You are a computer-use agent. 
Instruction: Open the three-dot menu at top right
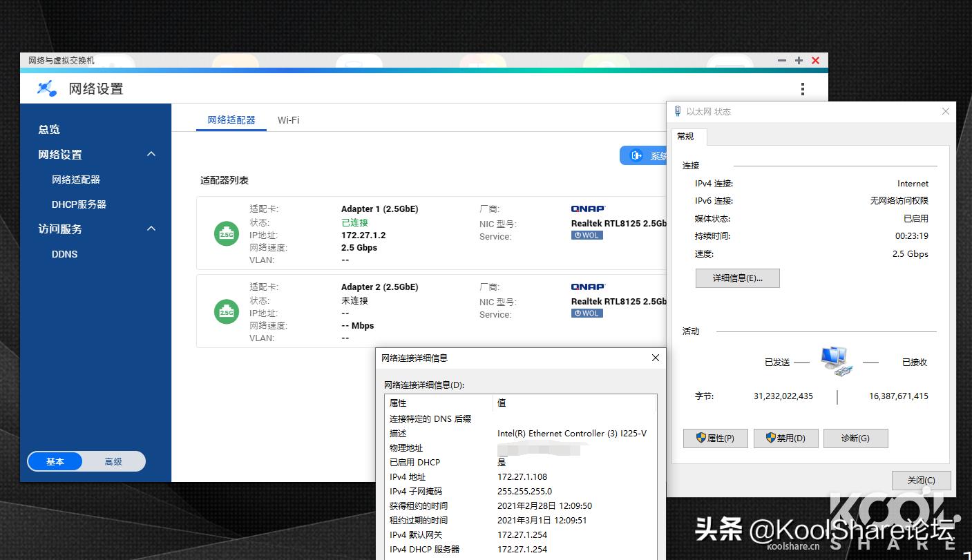[x=802, y=88]
